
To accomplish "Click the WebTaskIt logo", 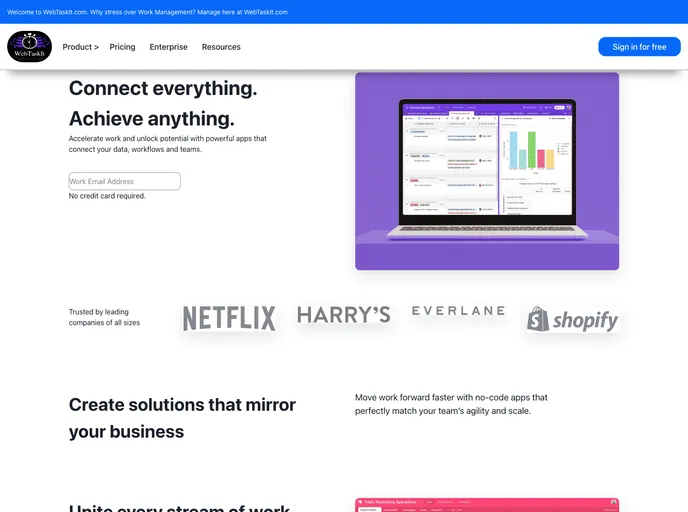I will coord(29,47).
